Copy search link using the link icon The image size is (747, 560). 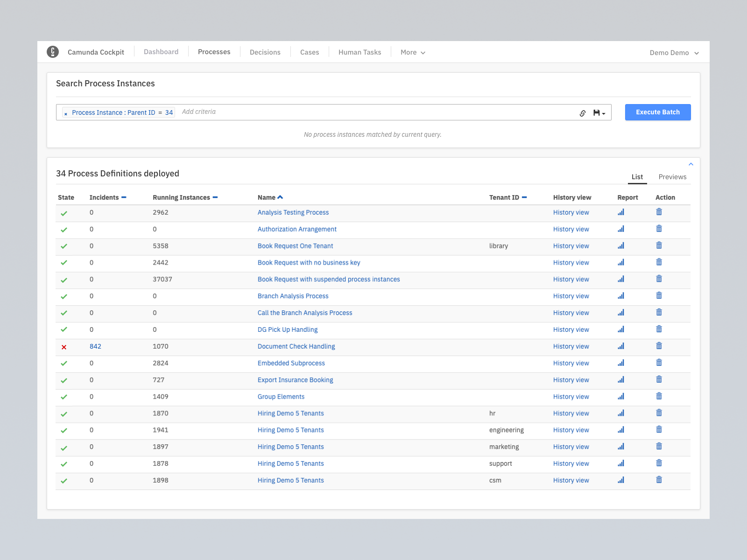tap(582, 112)
